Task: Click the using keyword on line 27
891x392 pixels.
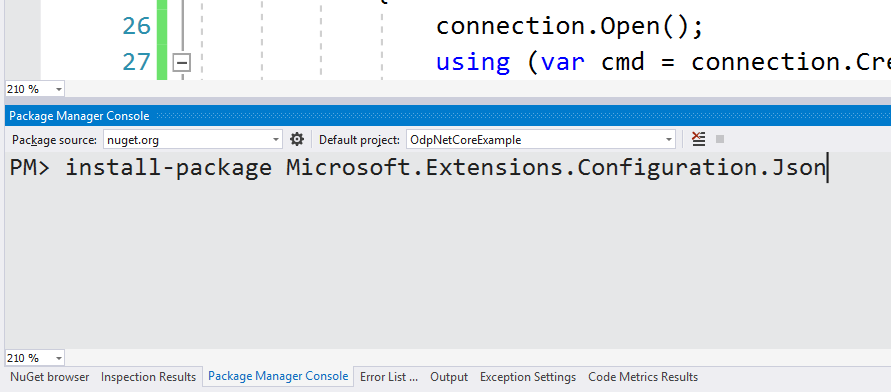Action: (473, 62)
